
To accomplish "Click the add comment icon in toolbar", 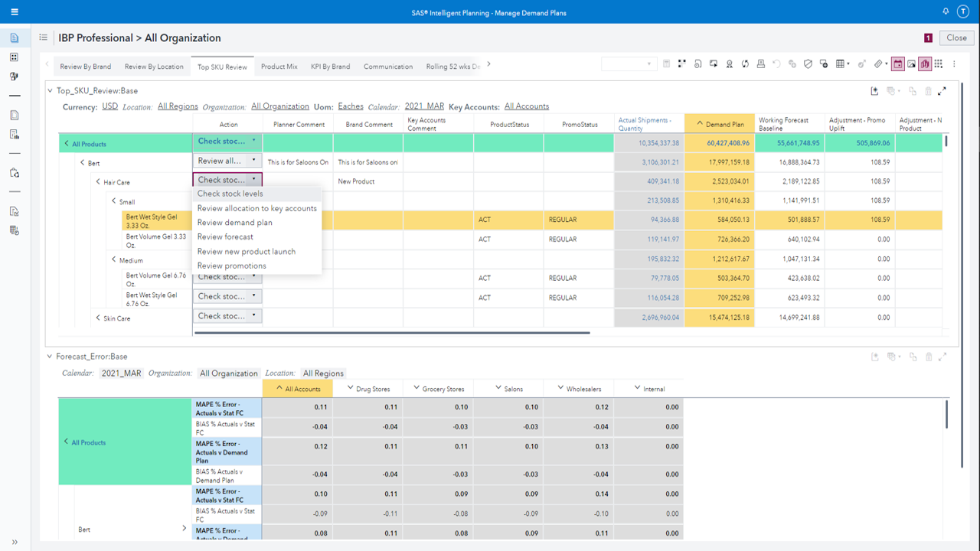I will 824,64.
